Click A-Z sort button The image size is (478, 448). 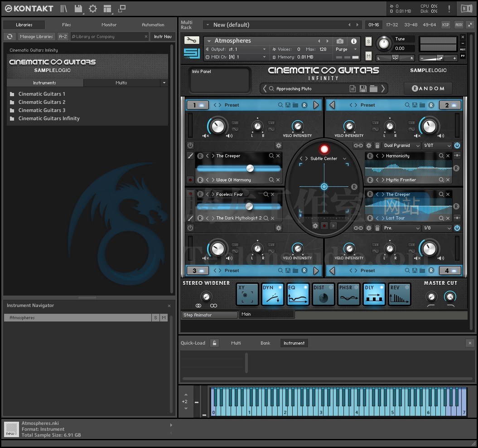pyautogui.click(x=63, y=37)
